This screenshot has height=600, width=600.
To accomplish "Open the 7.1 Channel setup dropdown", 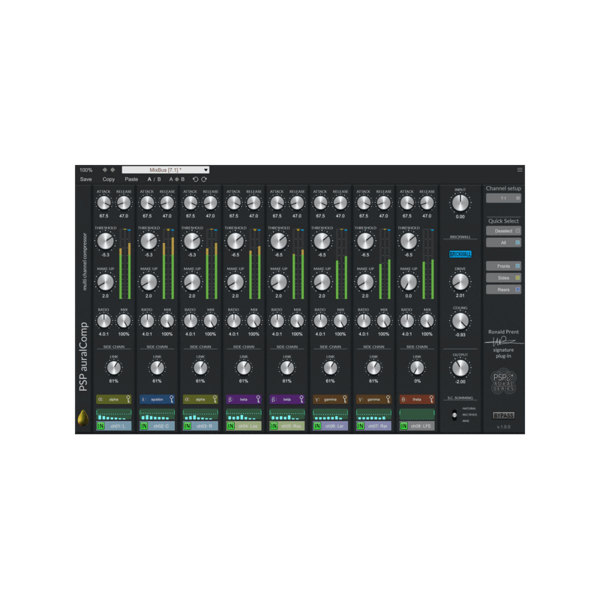I will (x=503, y=198).
